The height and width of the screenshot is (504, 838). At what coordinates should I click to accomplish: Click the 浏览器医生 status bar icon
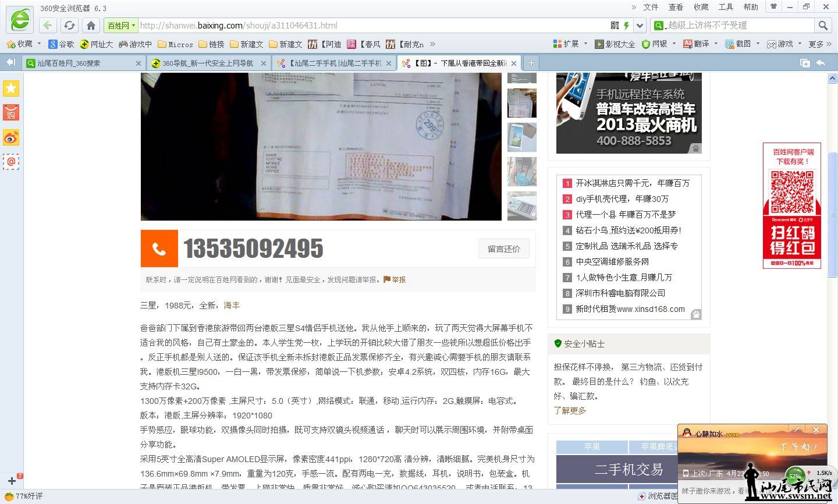(x=658, y=496)
